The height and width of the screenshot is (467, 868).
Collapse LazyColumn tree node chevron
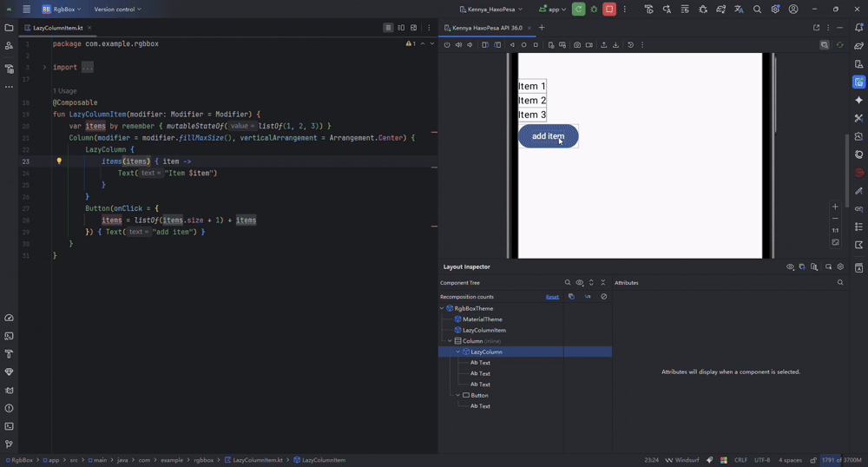click(457, 352)
